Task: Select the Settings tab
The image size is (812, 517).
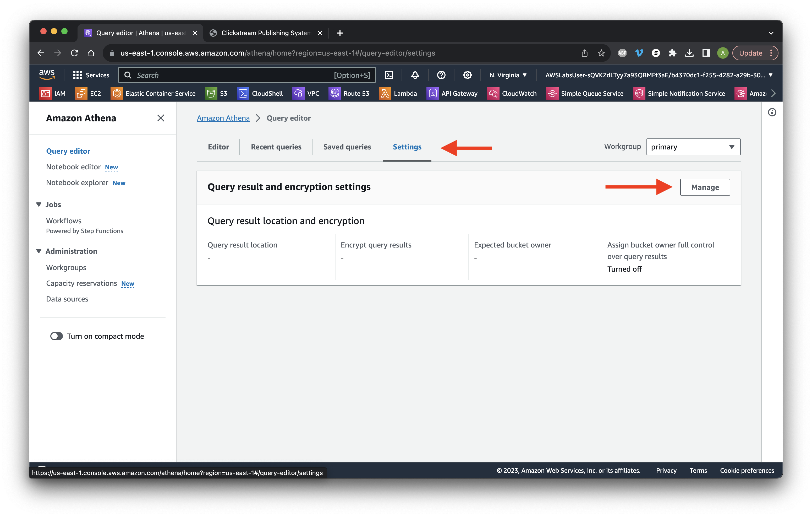Action: coord(407,147)
